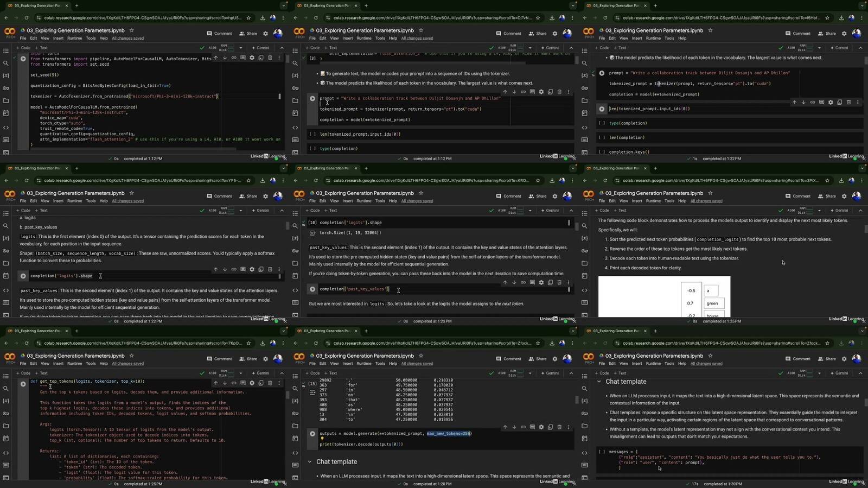Open RAM/Disk dropdown in max_new_tokens=256 window
Image resolution: width=868 pixels, height=488 pixels.
point(530,373)
